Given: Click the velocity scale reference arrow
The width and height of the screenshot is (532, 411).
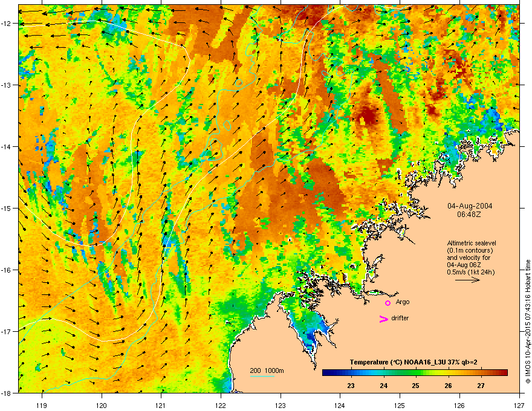Looking at the screenshot, I should point(467,280).
